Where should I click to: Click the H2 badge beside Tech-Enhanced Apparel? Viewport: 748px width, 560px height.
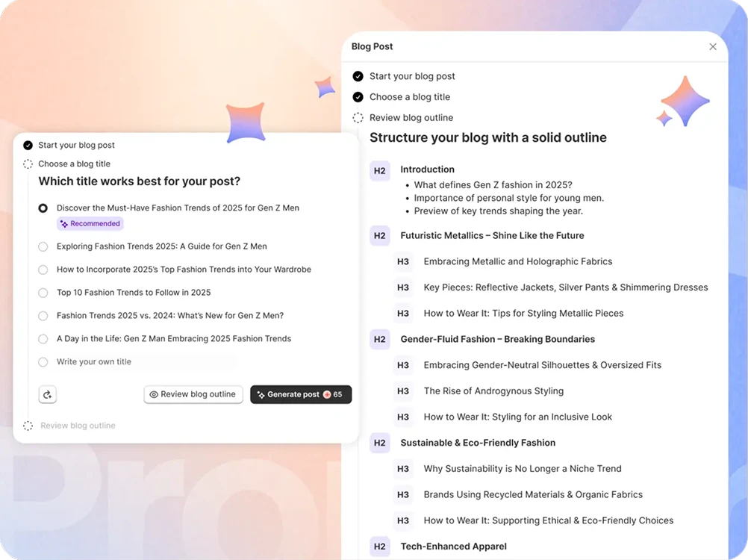(x=380, y=547)
